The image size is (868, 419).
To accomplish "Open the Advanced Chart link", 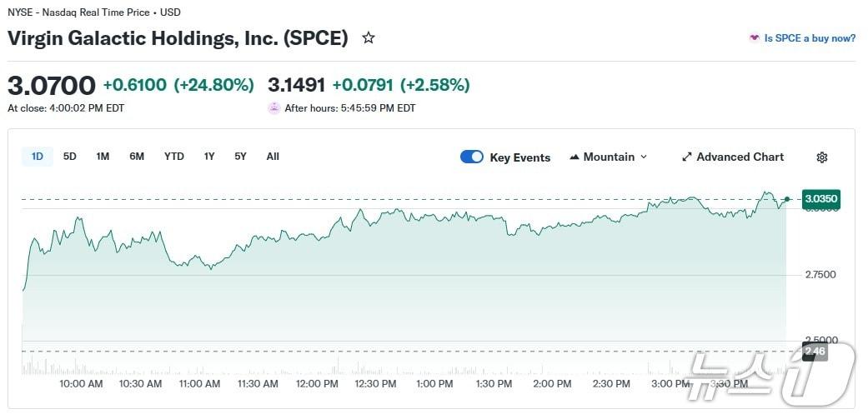I will click(x=740, y=157).
